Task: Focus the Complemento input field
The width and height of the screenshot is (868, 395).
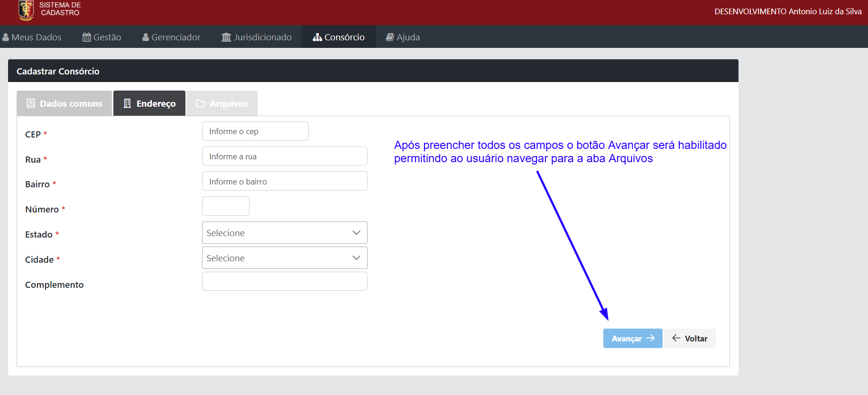Action: 285,281
